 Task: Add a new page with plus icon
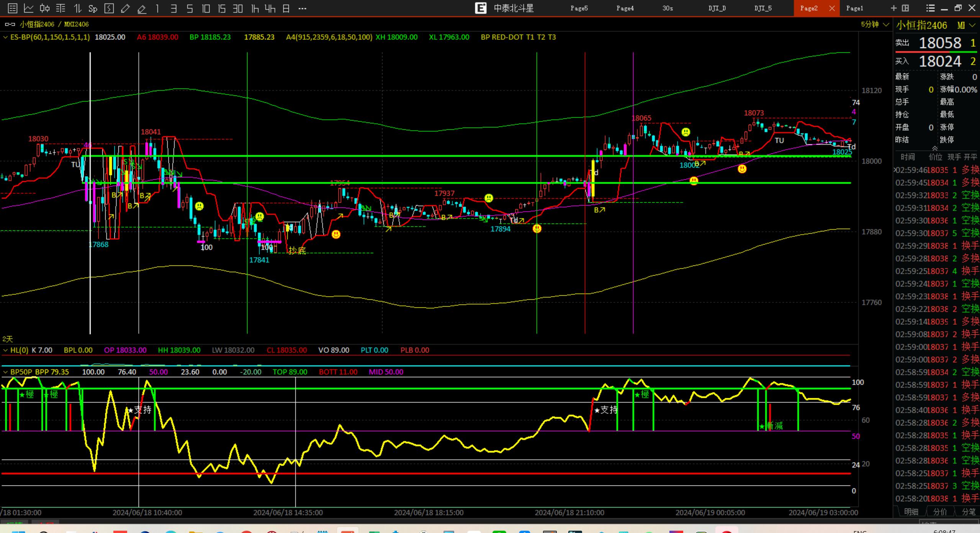coord(893,8)
